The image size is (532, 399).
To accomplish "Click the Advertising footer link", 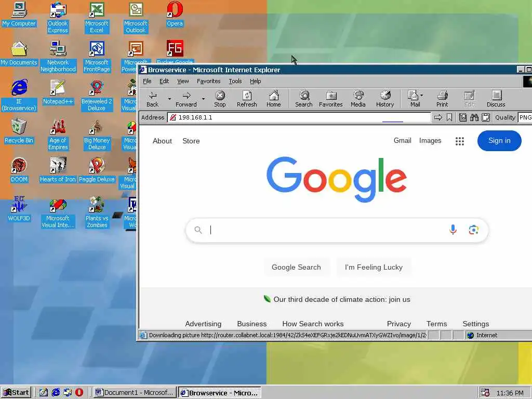I will (203, 324).
